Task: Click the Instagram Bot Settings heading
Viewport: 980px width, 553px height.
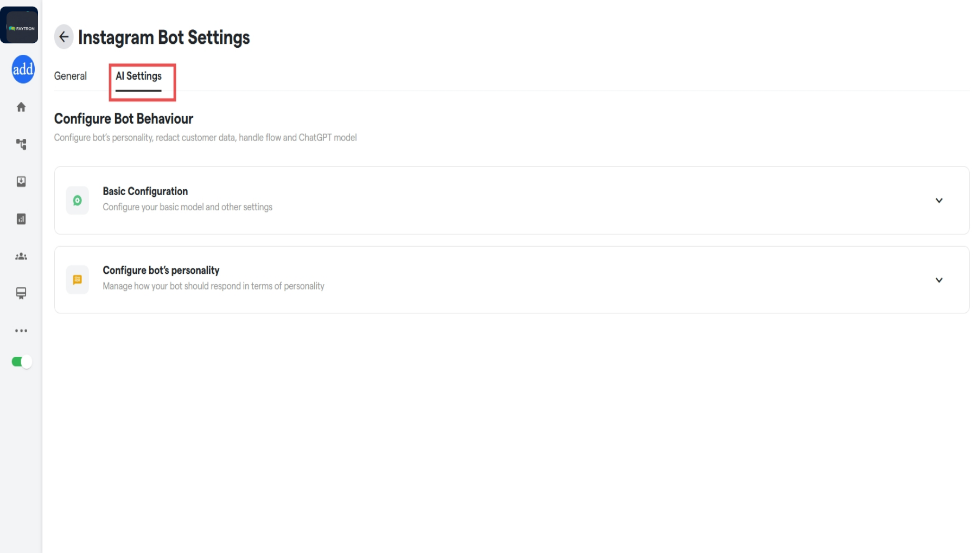Action: 164,37
